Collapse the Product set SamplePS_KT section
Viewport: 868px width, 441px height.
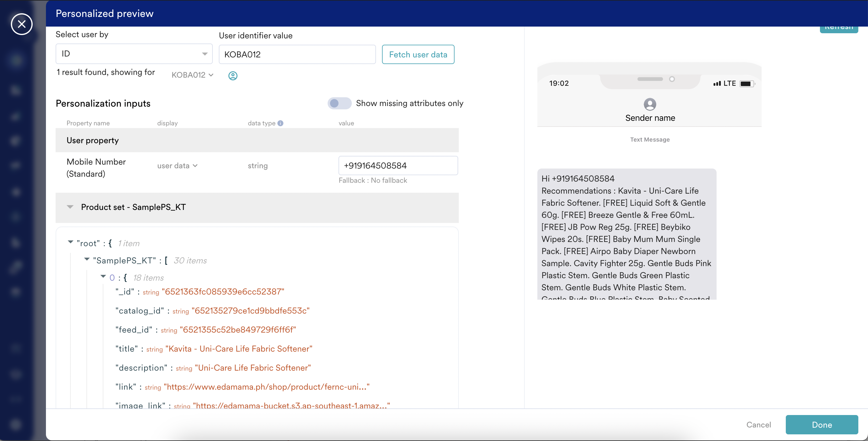[70, 207]
